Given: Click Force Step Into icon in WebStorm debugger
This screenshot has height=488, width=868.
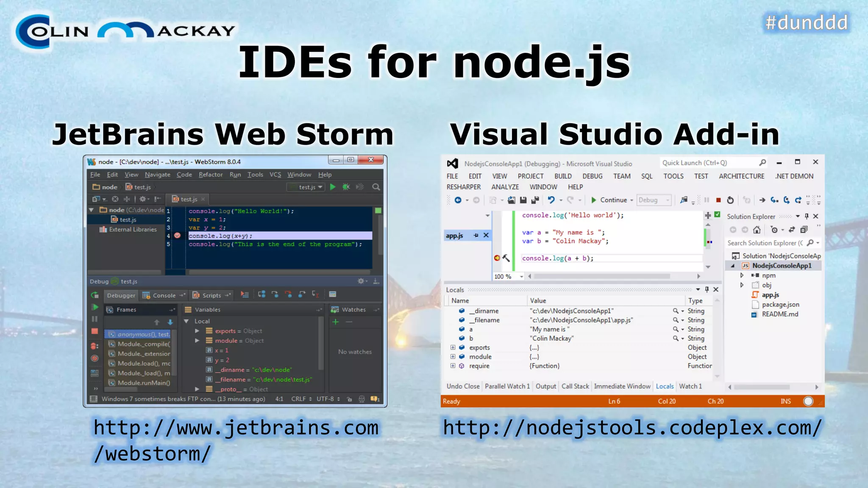Looking at the screenshot, I should (288, 294).
